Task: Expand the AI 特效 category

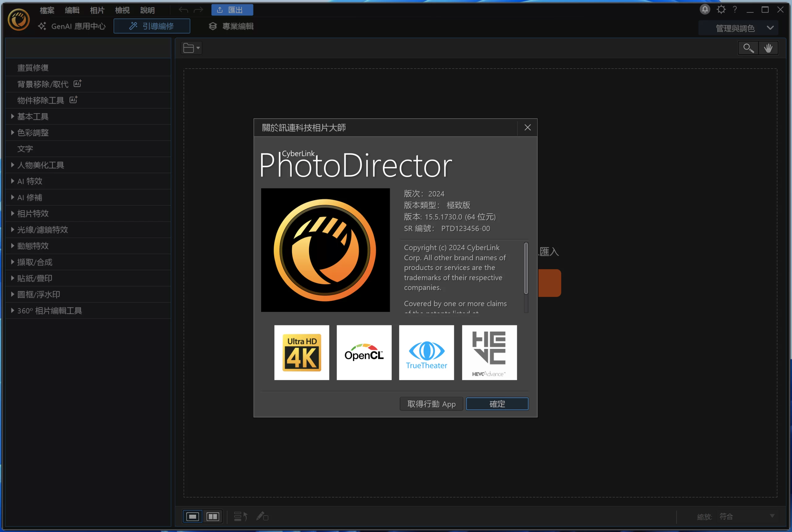Action: pos(29,181)
